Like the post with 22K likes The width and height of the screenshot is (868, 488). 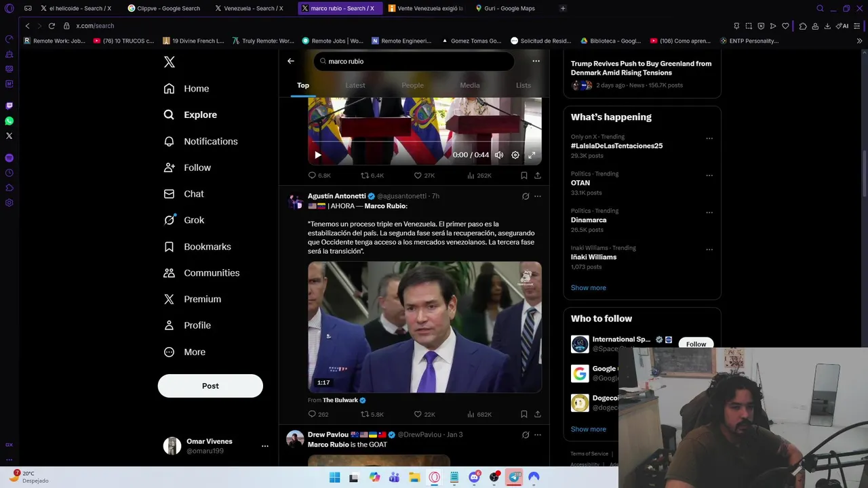(x=425, y=414)
